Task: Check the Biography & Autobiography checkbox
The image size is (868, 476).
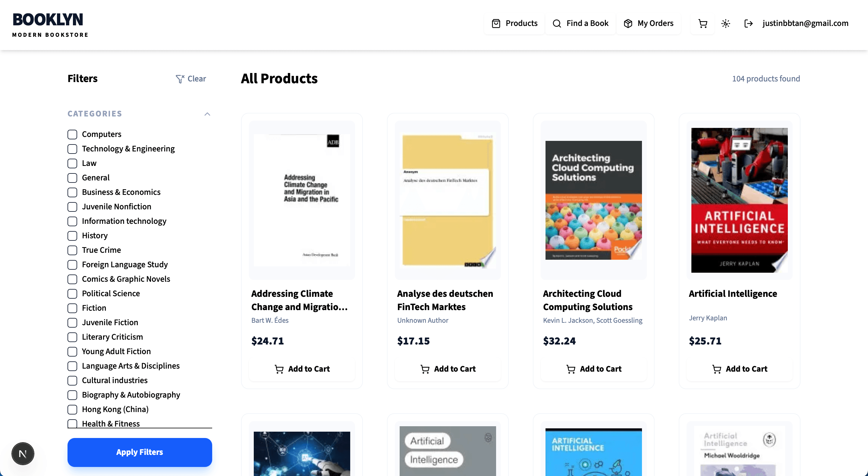Action: point(72,395)
